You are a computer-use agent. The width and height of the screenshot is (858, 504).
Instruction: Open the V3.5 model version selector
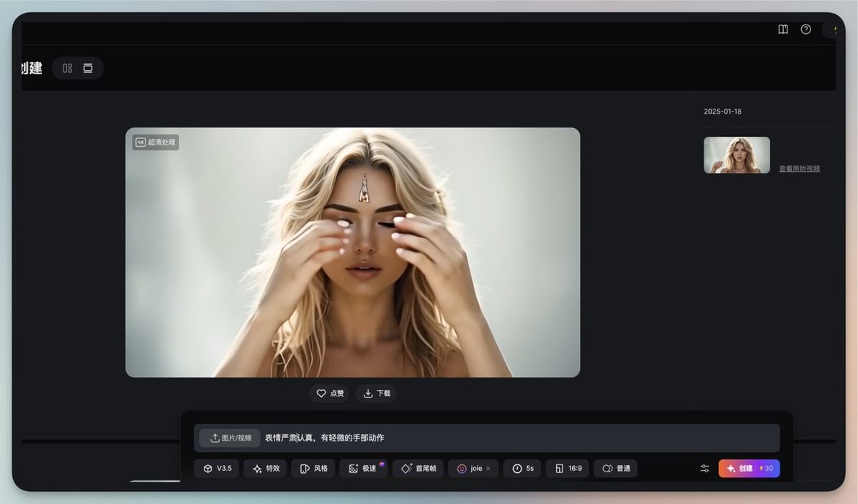217,469
